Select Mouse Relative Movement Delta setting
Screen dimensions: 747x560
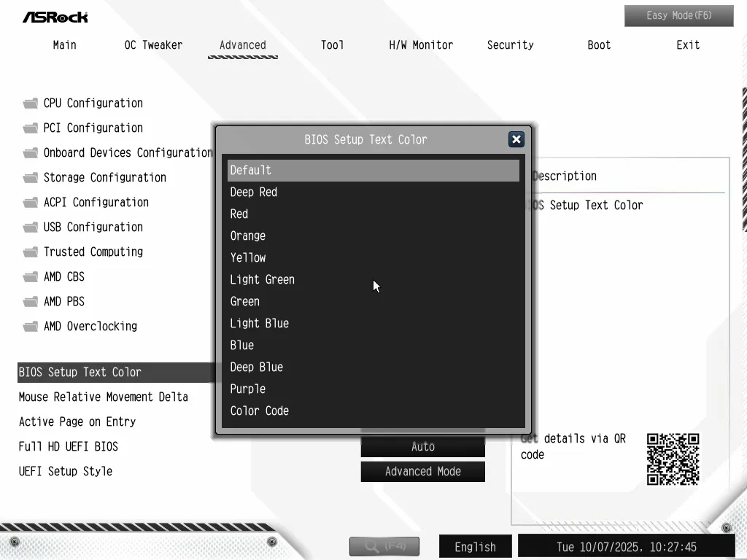(104, 397)
